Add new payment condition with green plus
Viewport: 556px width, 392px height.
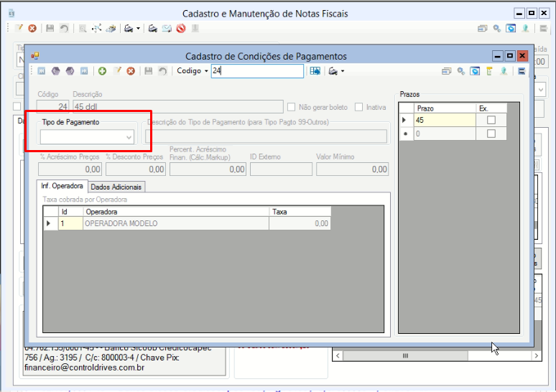pyautogui.click(x=103, y=71)
